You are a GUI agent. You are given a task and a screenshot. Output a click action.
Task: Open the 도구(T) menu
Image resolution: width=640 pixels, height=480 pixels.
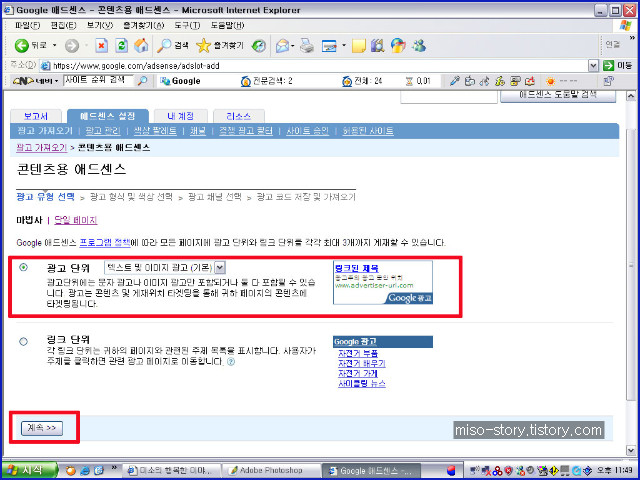tap(187, 25)
